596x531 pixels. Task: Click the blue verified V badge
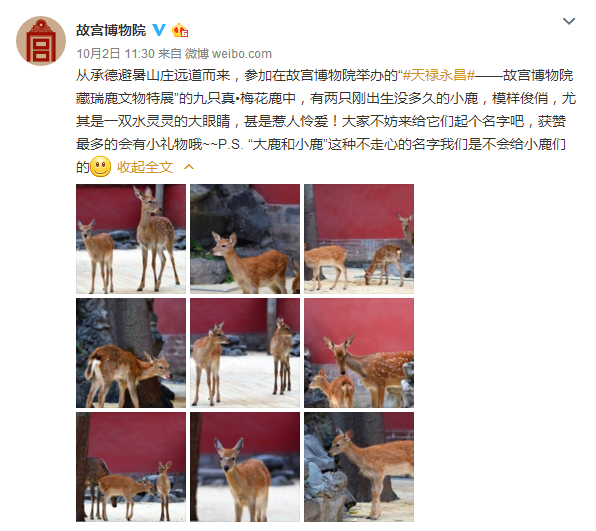click(159, 30)
